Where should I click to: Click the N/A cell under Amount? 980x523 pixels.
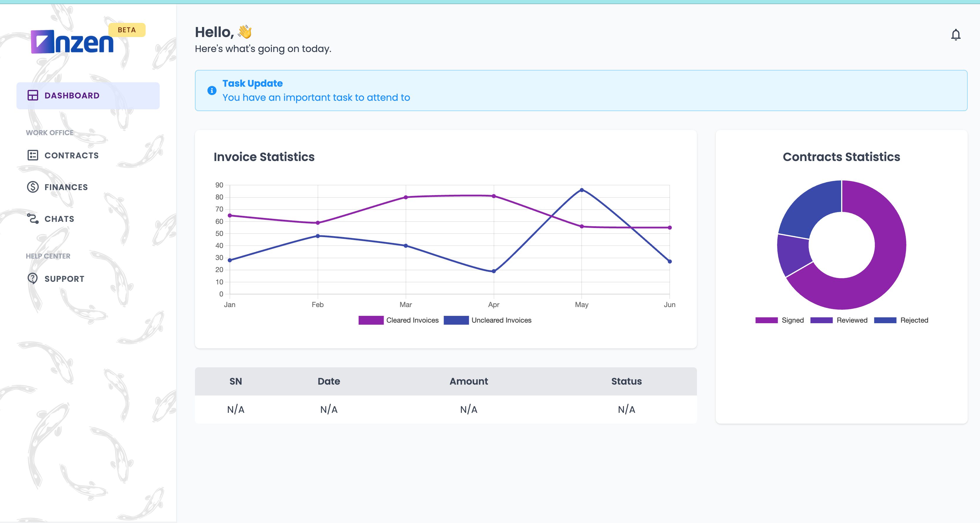(x=469, y=410)
